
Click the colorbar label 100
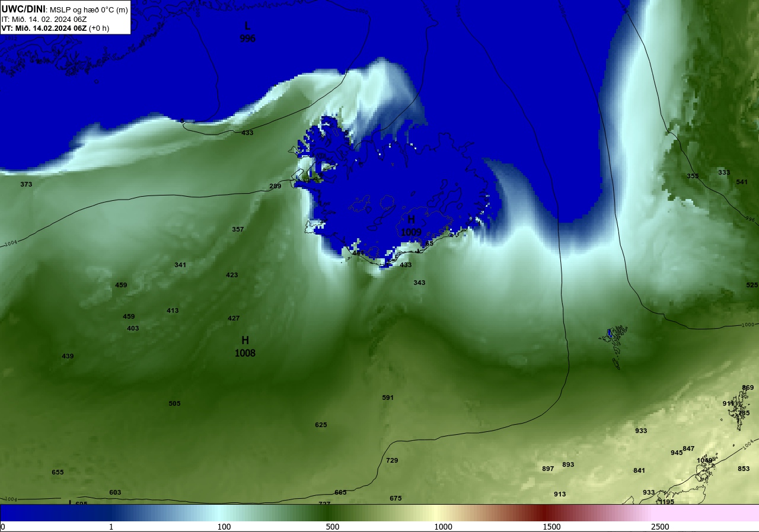point(224,527)
